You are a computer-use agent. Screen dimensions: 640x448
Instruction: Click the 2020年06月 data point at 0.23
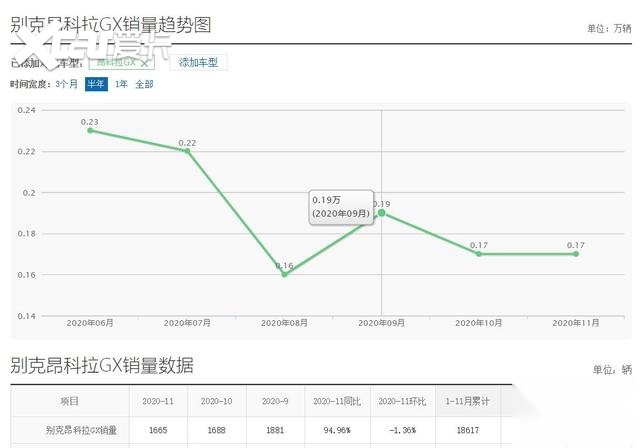[90, 130]
